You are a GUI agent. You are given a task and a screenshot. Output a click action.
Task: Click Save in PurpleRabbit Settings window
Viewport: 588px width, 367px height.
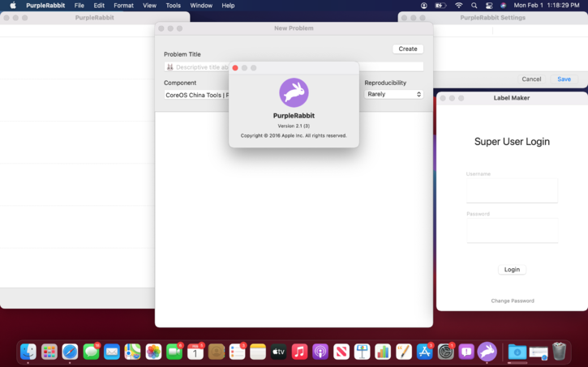tap(564, 79)
